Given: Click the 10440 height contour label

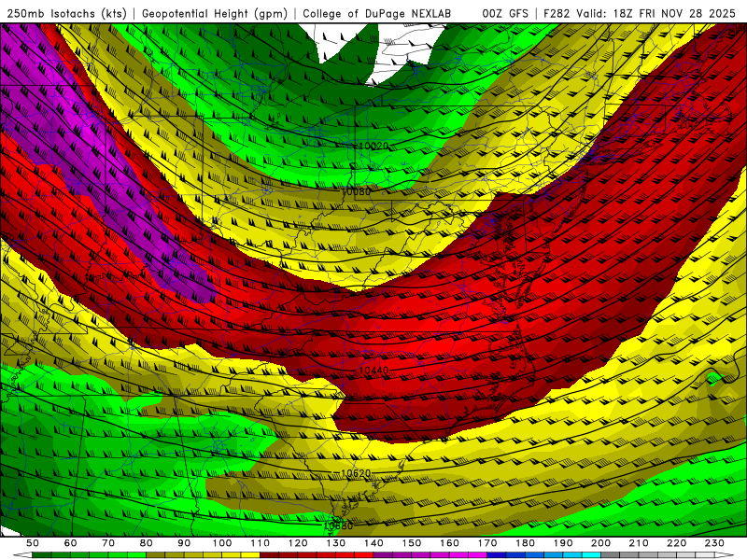Looking at the screenshot, I should click(373, 370).
